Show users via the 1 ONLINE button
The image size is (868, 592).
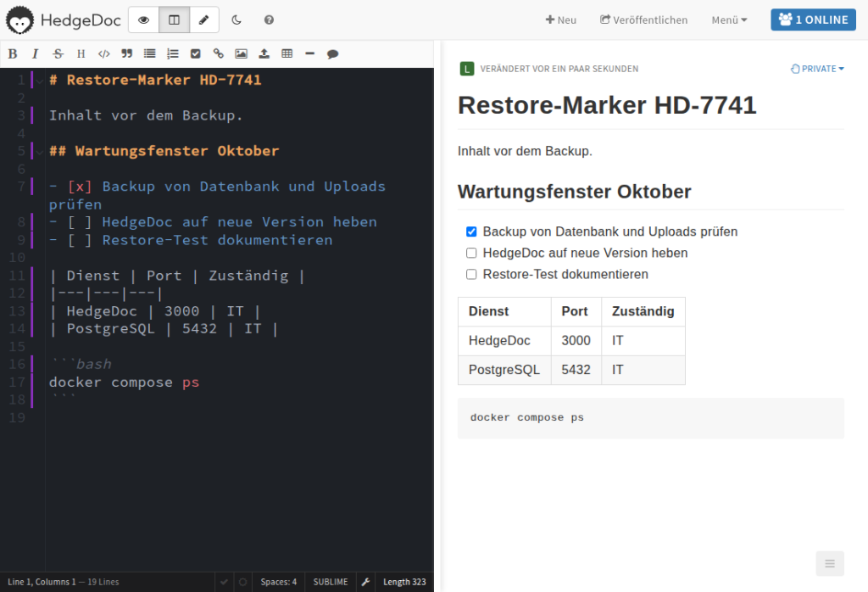813,20
